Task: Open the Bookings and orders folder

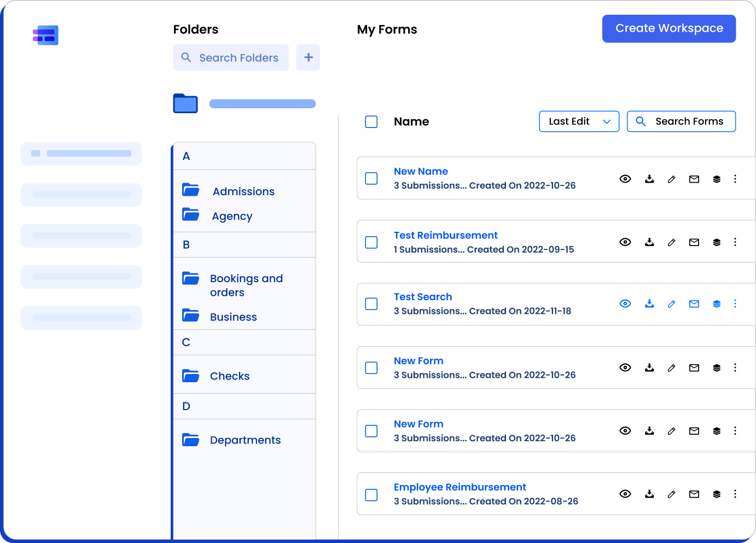Action: coord(246,285)
